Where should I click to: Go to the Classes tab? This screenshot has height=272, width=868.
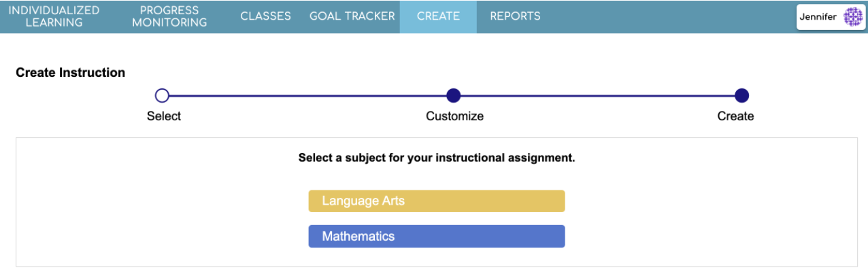coord(265,16)
